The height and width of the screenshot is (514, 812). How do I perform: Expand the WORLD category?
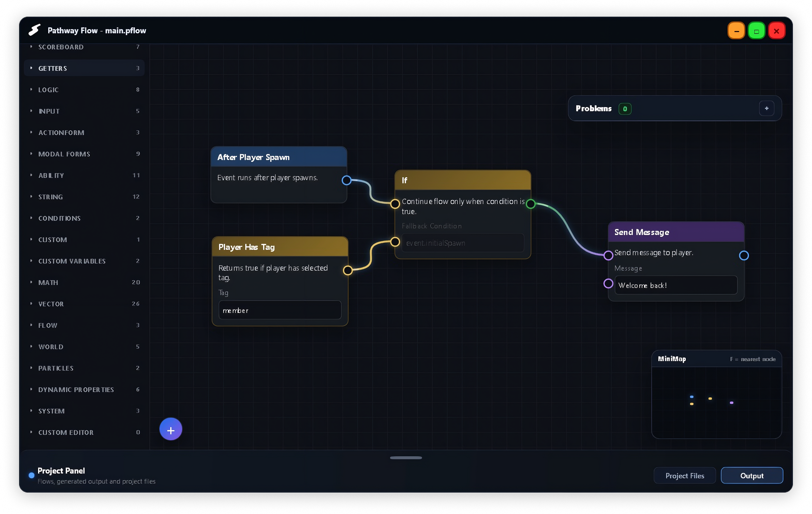point(84,347)
